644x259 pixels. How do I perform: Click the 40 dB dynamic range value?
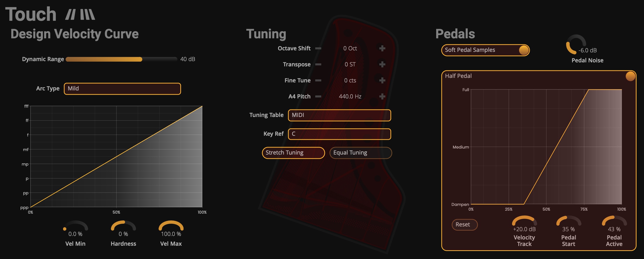tap(188, 59)
